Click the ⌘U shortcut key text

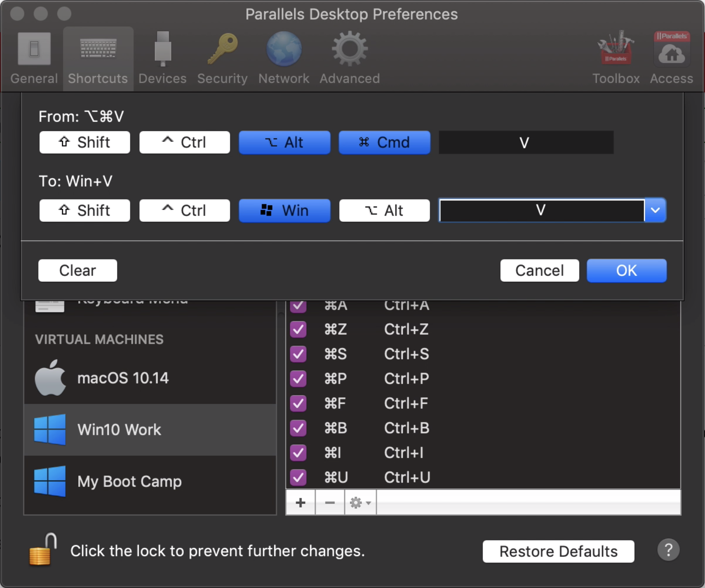click(x=336, y=477)
